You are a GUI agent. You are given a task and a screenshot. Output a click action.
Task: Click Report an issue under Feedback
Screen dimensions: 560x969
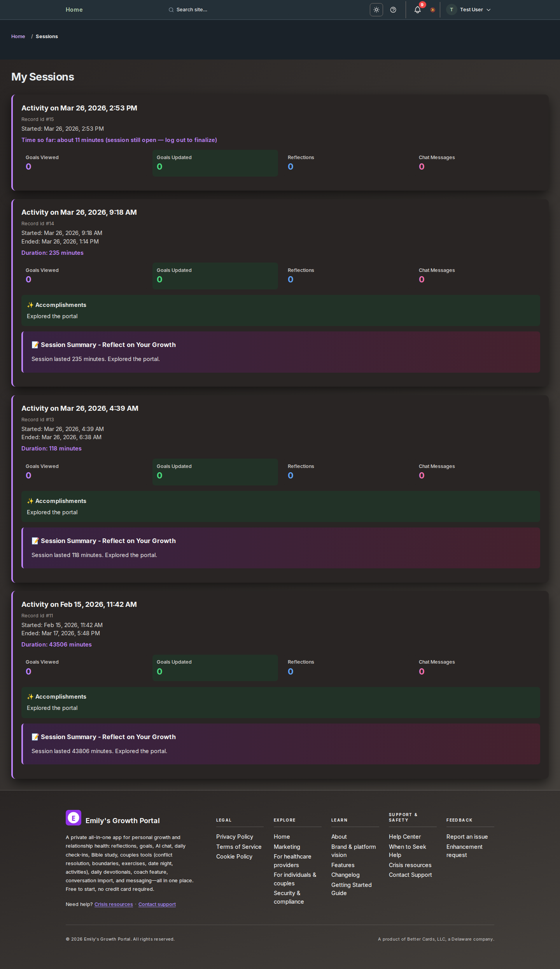(x=467, y=836)
